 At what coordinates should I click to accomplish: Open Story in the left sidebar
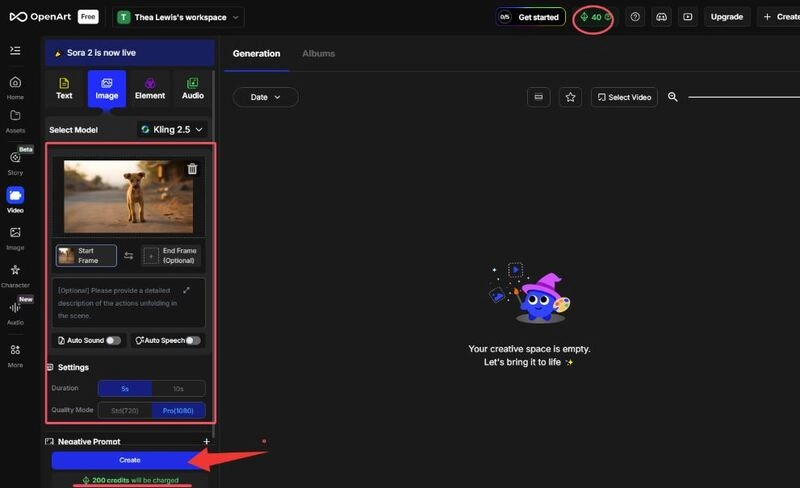click(x=15, y=162)
